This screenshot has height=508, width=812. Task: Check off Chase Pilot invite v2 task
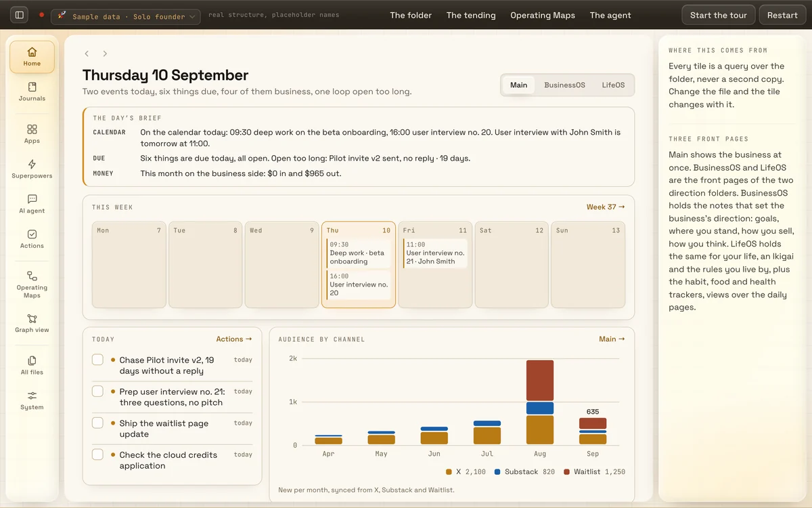tap(97, 360)
